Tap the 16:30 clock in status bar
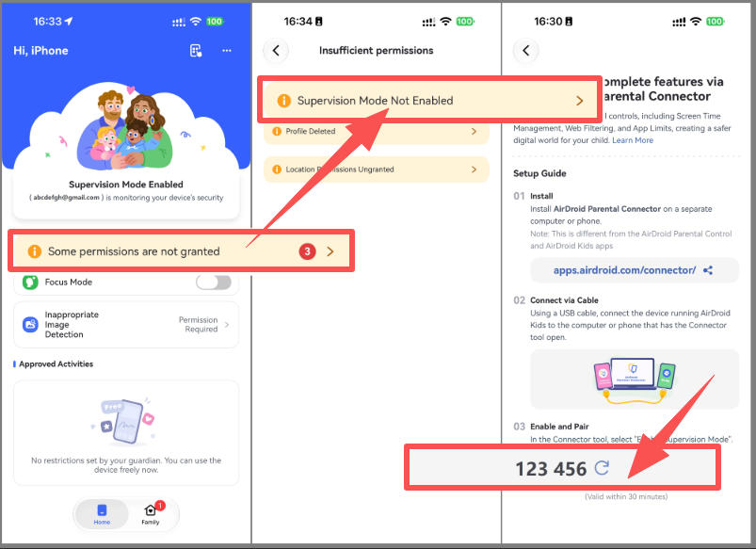The width and height of the screenshot is (756, 549). point(548,22)
